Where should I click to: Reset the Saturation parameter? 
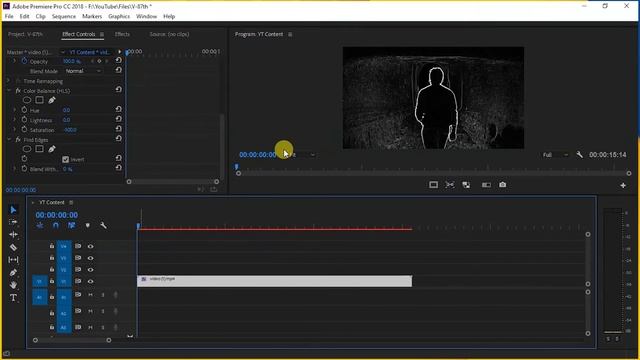118,129
